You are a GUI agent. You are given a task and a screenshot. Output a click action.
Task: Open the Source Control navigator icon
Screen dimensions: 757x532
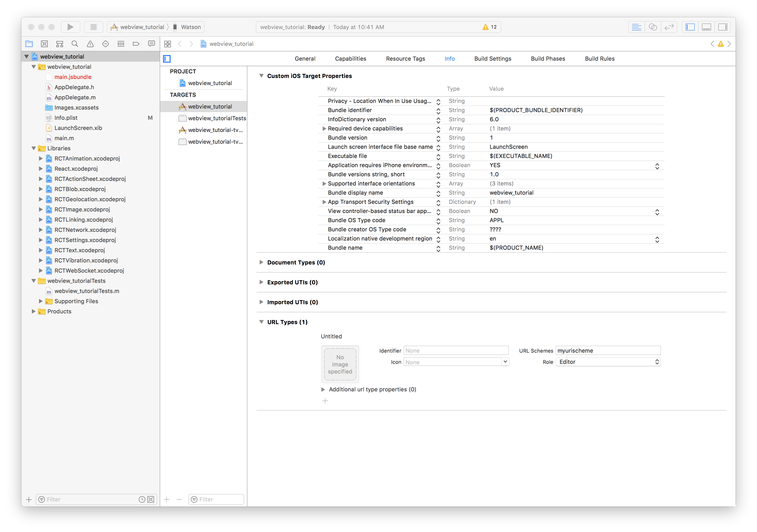[x=45, y=44]
